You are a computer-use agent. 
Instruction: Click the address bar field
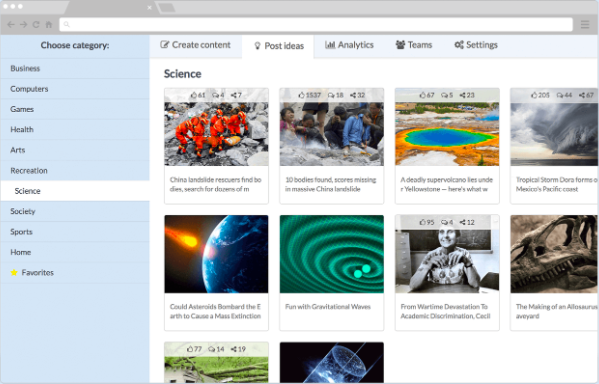click(x=316, y=24)
